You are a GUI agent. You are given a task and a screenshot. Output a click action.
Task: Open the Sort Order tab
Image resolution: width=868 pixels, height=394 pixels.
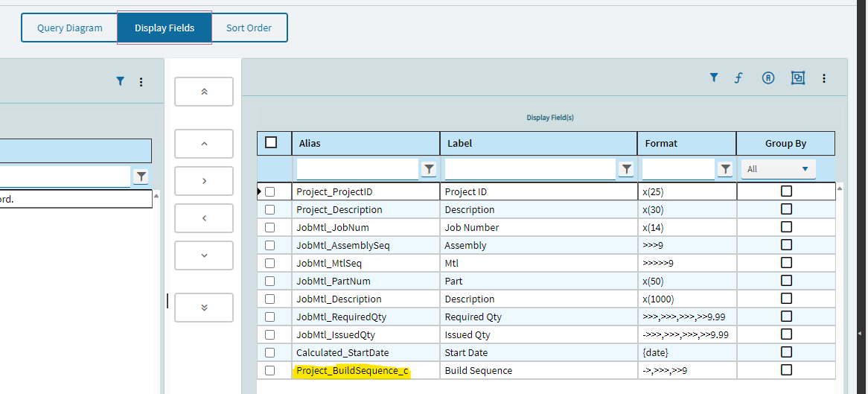pyautogui.click(x=249, y=28)
